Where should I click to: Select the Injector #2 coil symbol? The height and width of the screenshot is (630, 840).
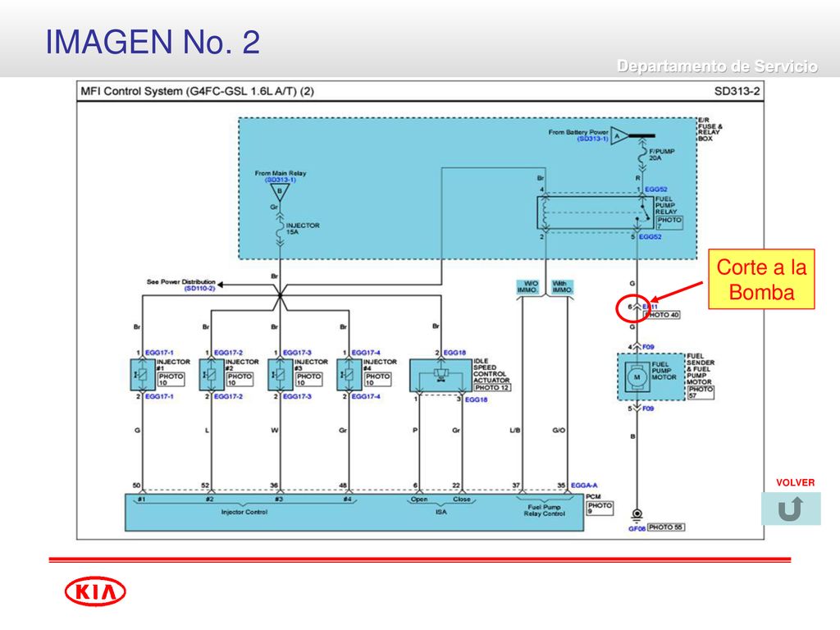[211, 374]
